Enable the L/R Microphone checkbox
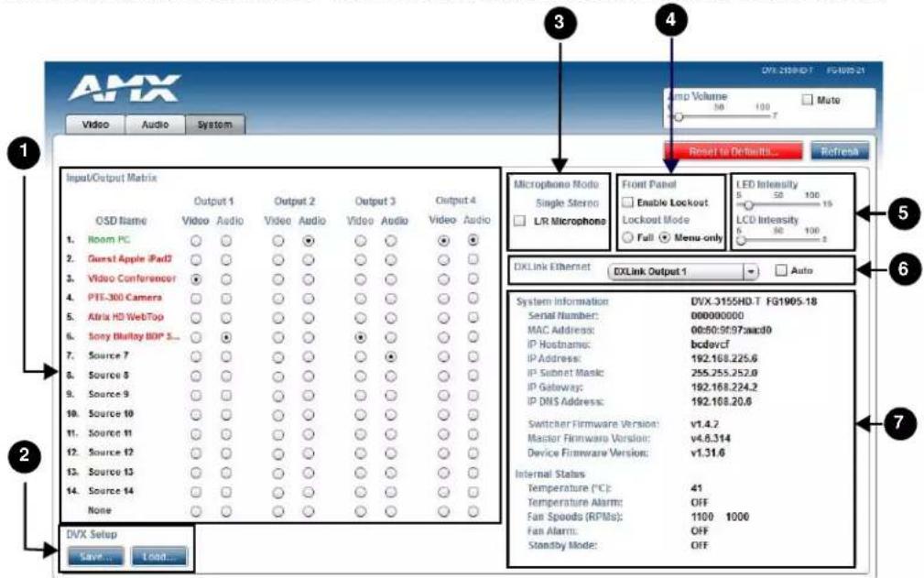Viewport: 924px width, 578px height. pyautogui.click(x=520, y=221)
